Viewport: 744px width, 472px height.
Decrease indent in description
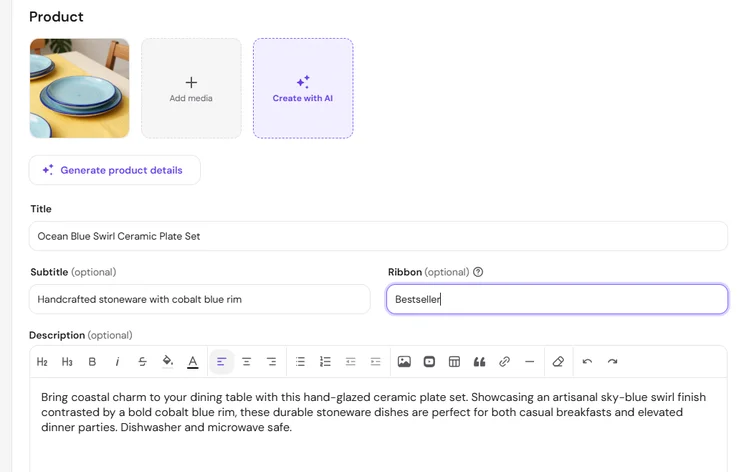(x=351, y=362)
